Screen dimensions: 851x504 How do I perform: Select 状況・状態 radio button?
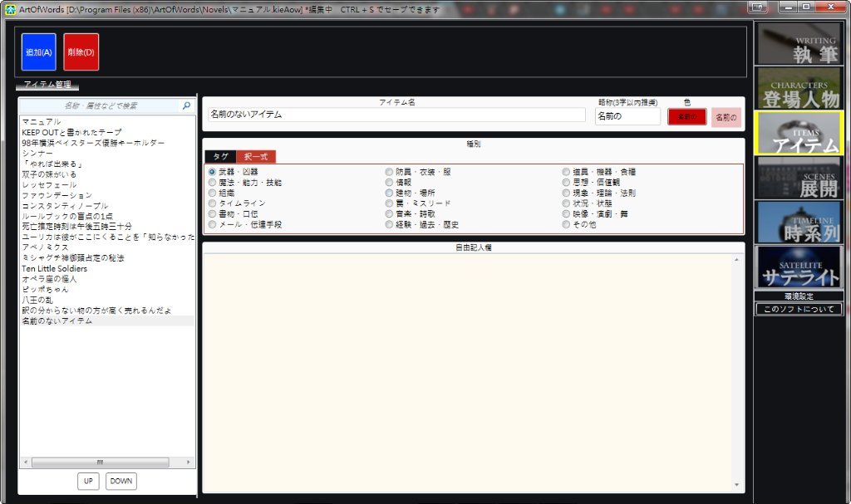coord(566,203)
